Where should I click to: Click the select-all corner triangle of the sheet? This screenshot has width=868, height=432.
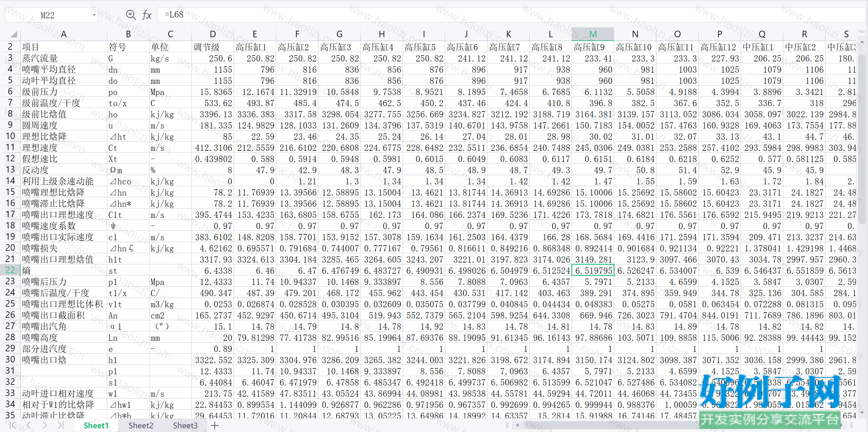pyautogui.click(x=13, y=34)
